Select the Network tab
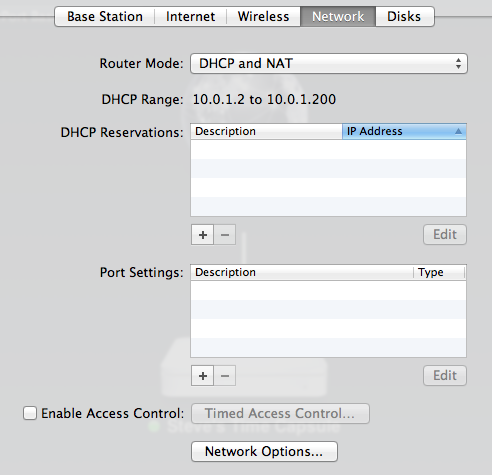The width and height of the screenshot is (492, 475). click(x=338, y=16)
